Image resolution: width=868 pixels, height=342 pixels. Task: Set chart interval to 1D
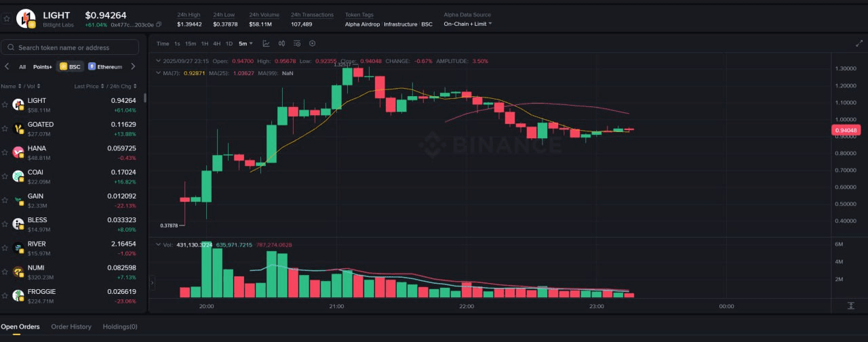point(229,43)
